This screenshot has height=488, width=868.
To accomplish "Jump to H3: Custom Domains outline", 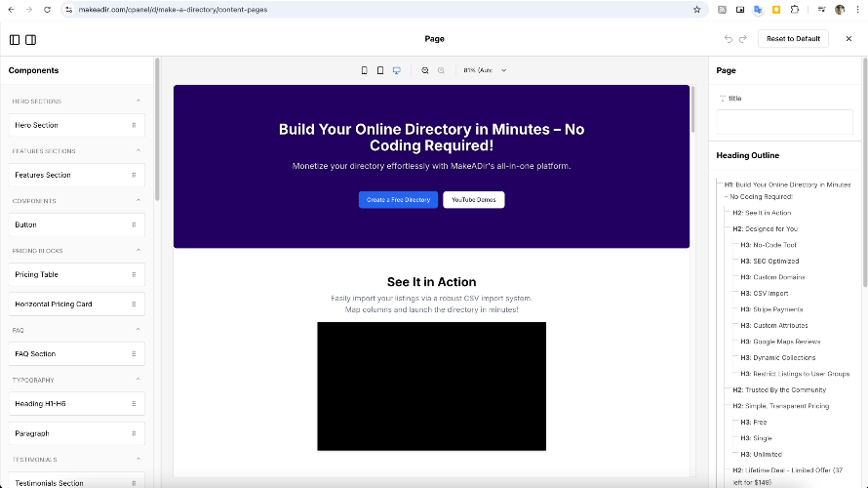I will pyautogui.click(x=772, y=277).
